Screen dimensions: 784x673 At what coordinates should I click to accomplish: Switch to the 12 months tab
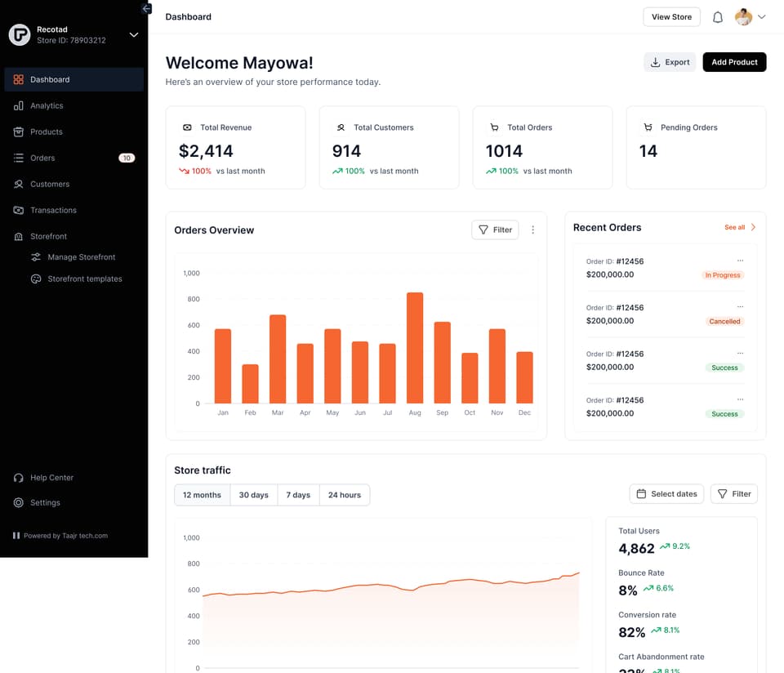[x=202, y=495]
